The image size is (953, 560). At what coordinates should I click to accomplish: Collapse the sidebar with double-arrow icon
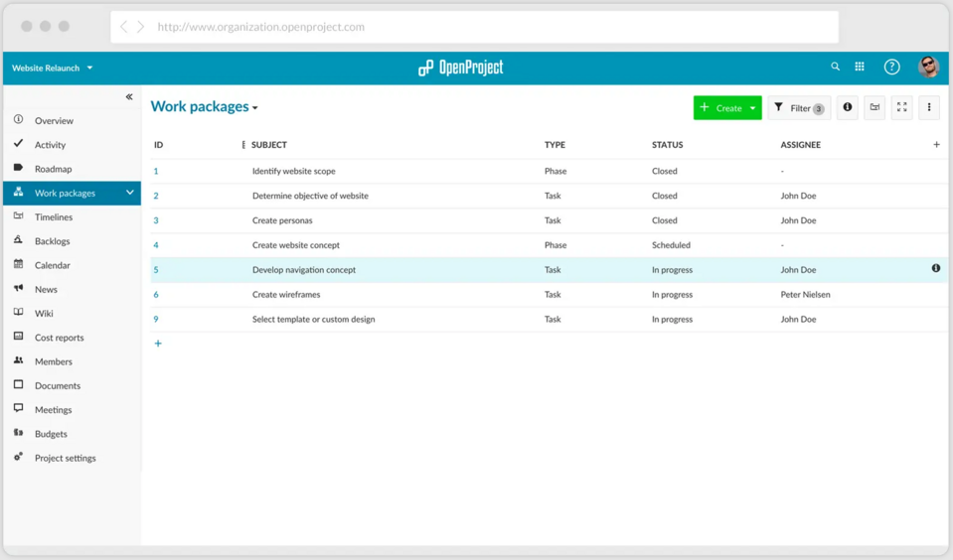click(129, 96)
